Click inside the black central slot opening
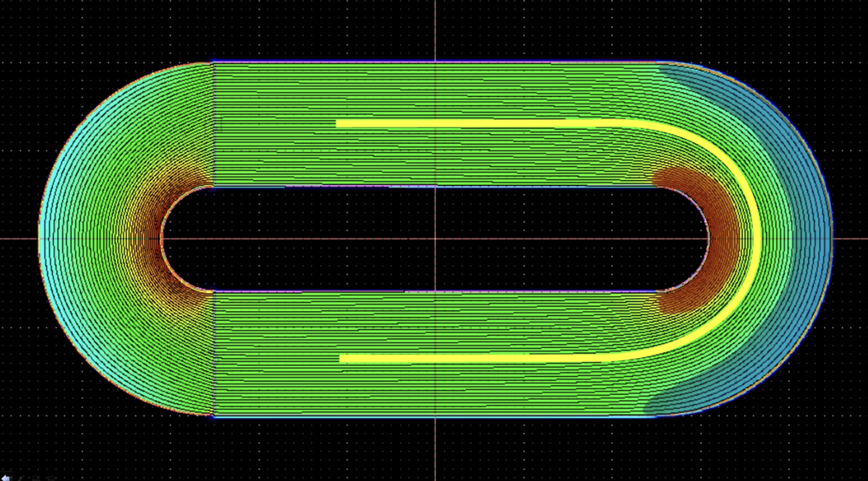 pyautogui.click(x=435, y=239)
